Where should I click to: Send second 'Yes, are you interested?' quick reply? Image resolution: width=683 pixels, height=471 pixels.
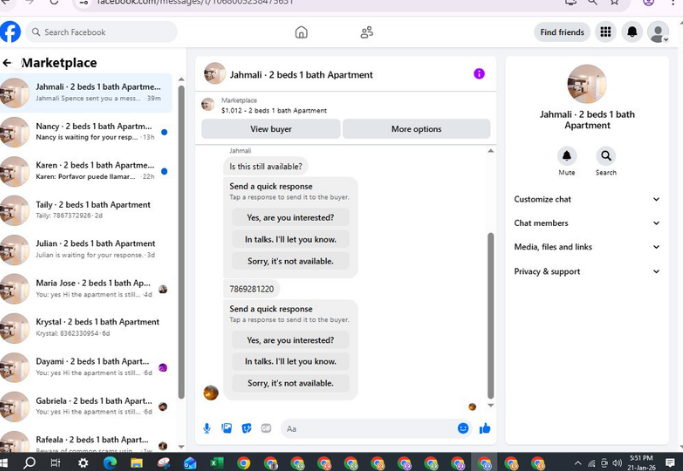pyautogui.click(x=290, y=340)
